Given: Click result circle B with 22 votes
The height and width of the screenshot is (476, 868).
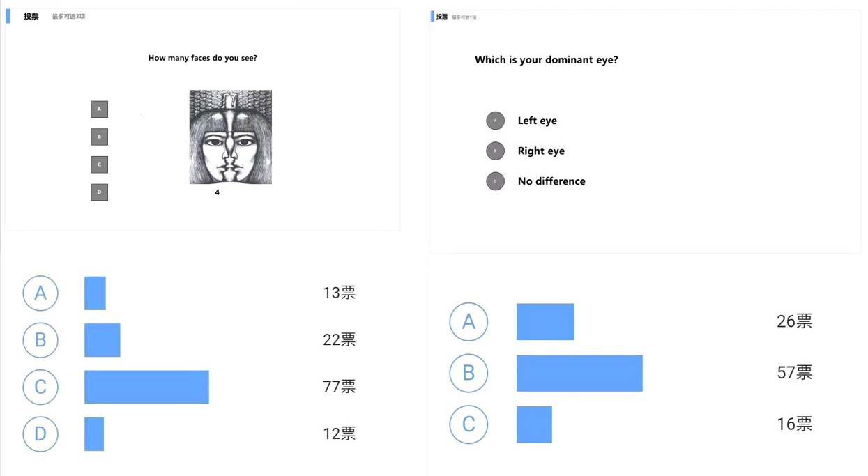Looking at the screenshot, I should point(40,340).
